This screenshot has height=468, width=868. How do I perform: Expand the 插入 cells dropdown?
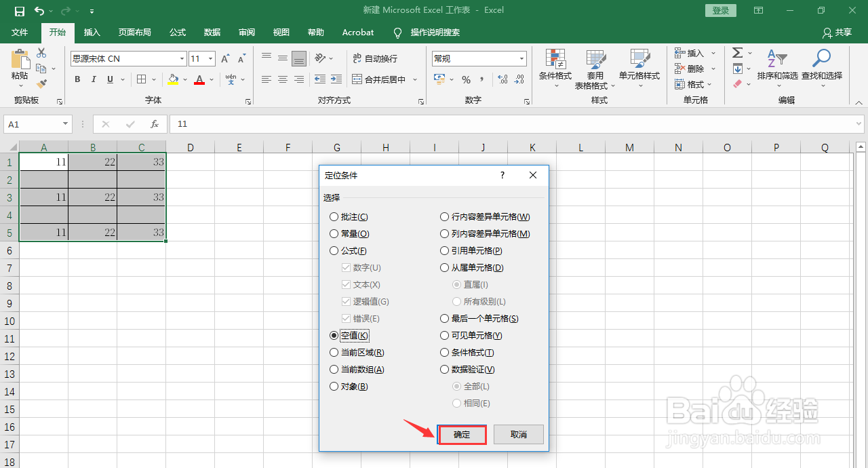713,53
